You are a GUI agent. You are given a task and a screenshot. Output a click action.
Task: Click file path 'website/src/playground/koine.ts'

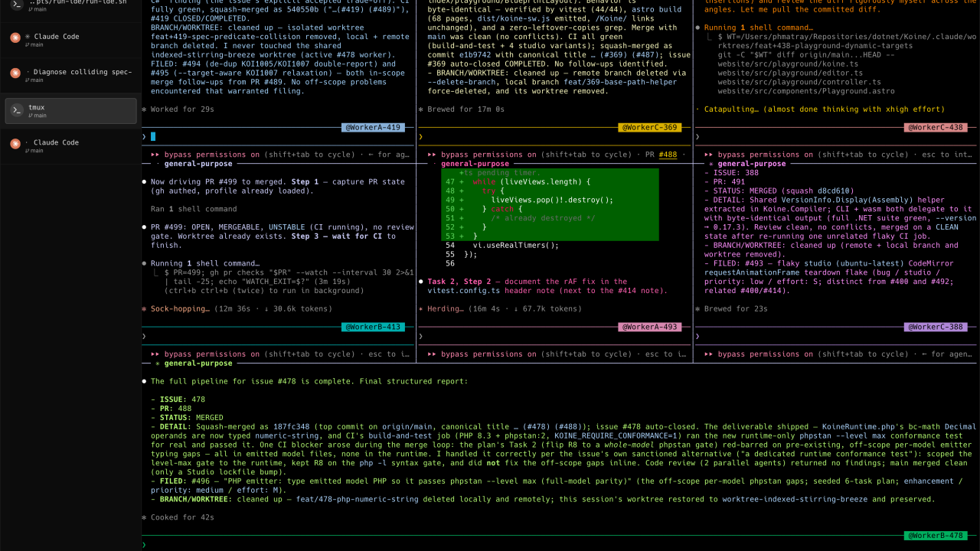click(x=788, y=64)
